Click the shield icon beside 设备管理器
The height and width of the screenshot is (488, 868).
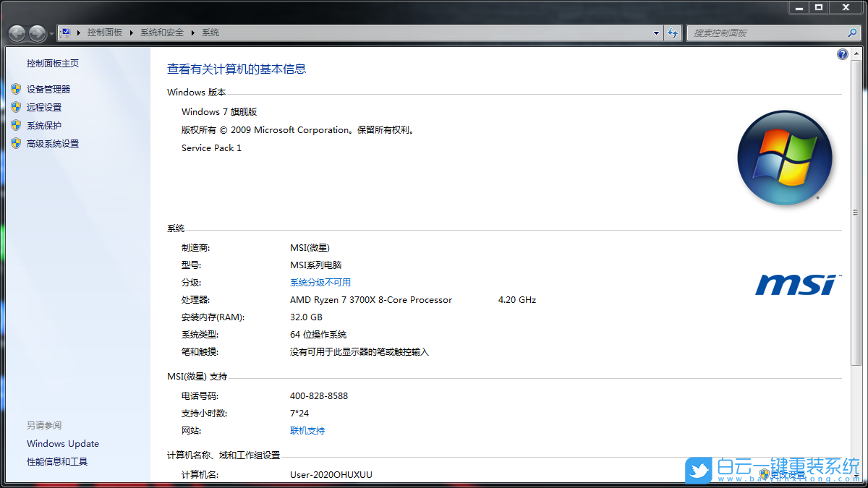click(x=16, y=88)
